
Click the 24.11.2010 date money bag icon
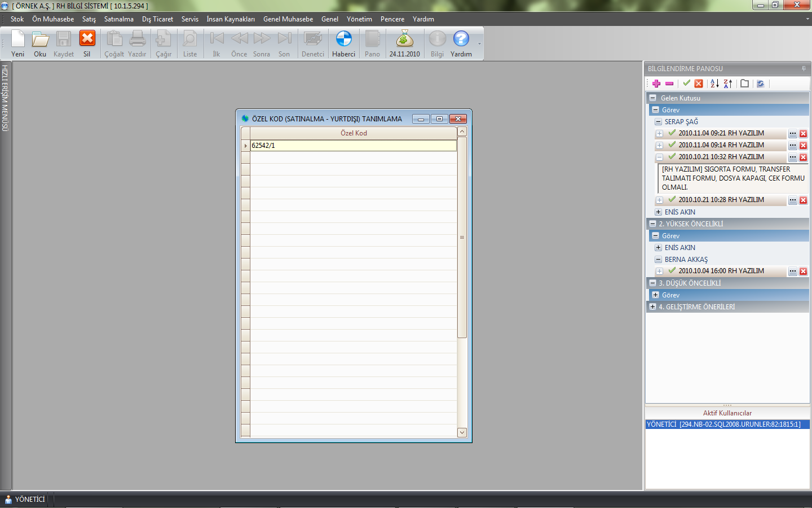pyautogui.click(x=404, y=40)
